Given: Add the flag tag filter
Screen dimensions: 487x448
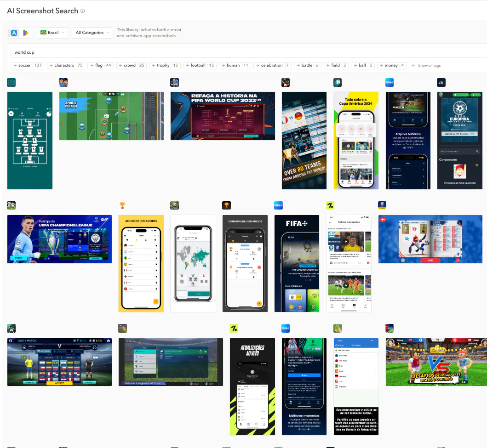Looking at the screenshot, I should (x=101, y=65).
